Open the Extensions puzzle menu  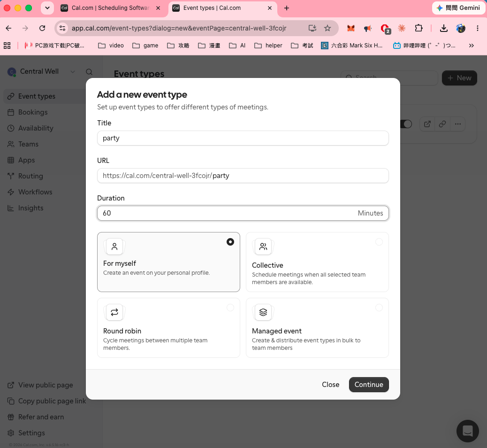point(419,28)
